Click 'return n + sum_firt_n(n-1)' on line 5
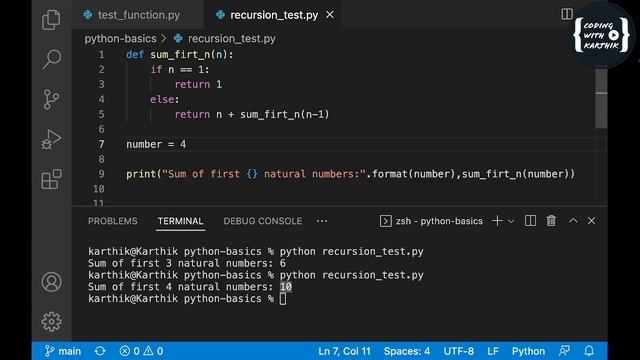Viewport: 640px width, 360px height. tap(252, 114)
